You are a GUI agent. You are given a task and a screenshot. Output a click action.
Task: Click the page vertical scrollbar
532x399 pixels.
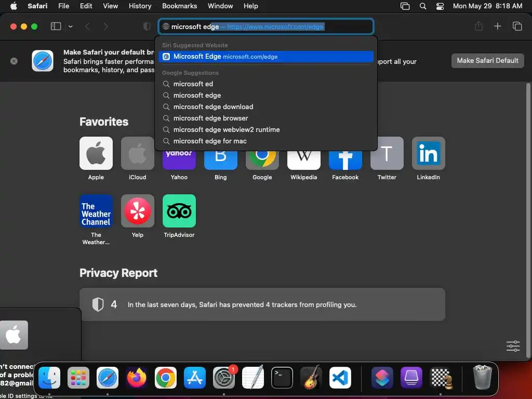point(528,220)
